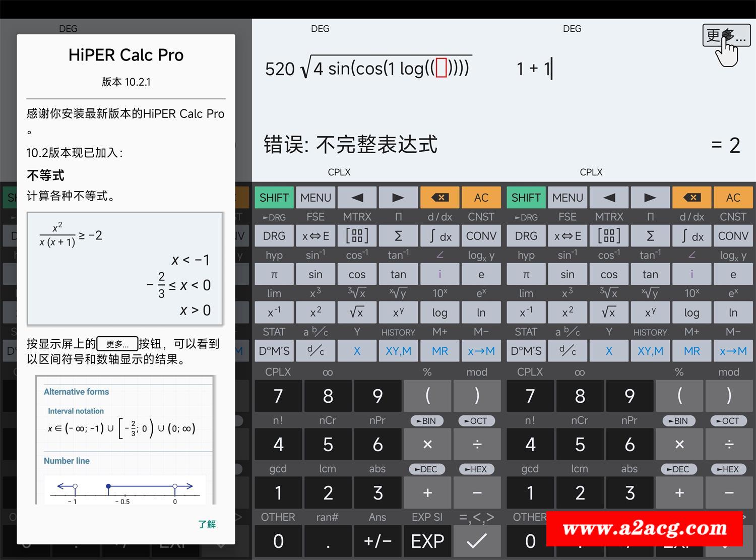The image size is (756, 560).
Task: Select the x⁻¹ reciprocal key on middle keypad
Action: point(274,313)
